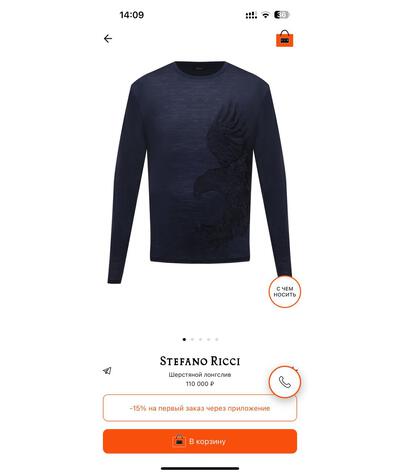The width and height of the screenshot is (400, 474).
Task: Tap the back arrow at top left
Action: pos(108,39)
